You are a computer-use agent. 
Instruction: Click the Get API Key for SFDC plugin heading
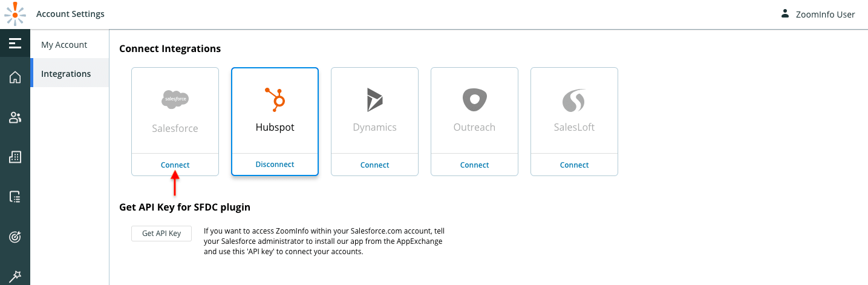[184, 208]
